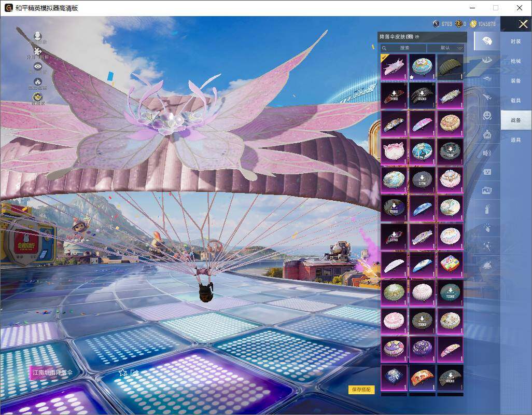Click the emulator logo in the title bar

[8, 8]
